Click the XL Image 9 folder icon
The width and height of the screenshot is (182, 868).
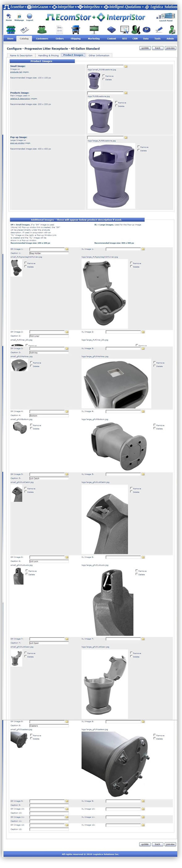(x=143, y=801)
